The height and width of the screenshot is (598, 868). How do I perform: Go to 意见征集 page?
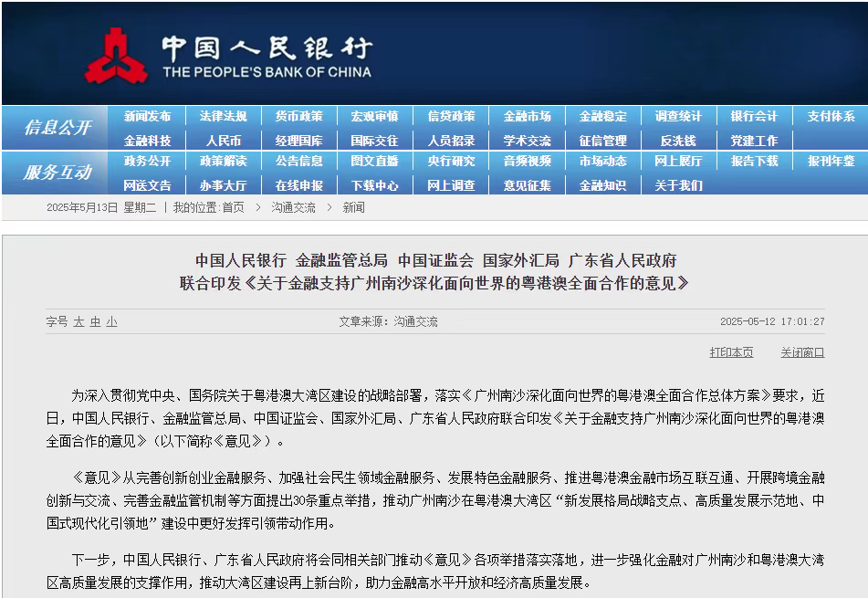(527, 185)
